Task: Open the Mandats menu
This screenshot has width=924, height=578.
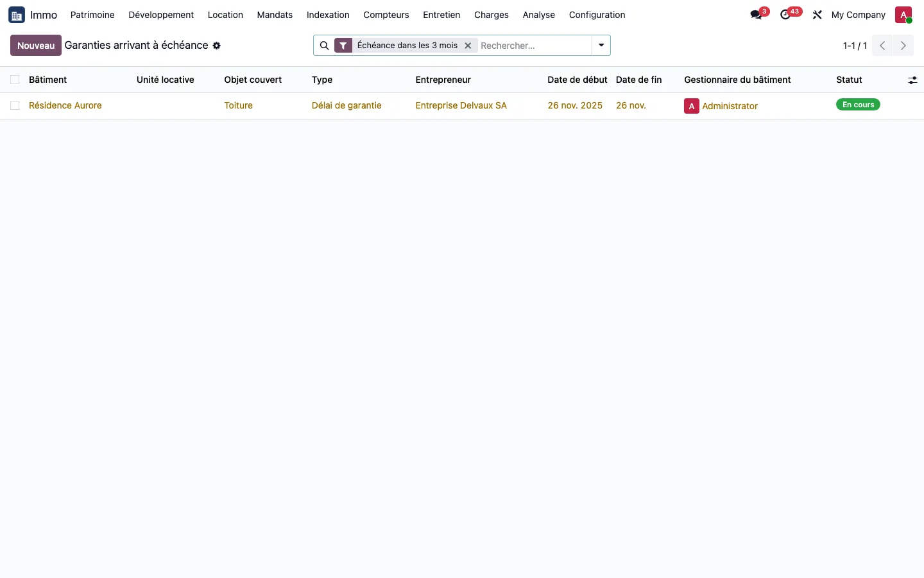Action: (275, 15)
